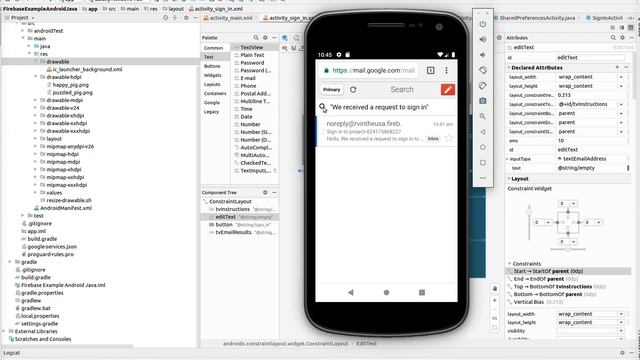Adjust horizontal bias slider under Constraint Widget
Viewport: 640px width, 360px height.
(568, 249)
